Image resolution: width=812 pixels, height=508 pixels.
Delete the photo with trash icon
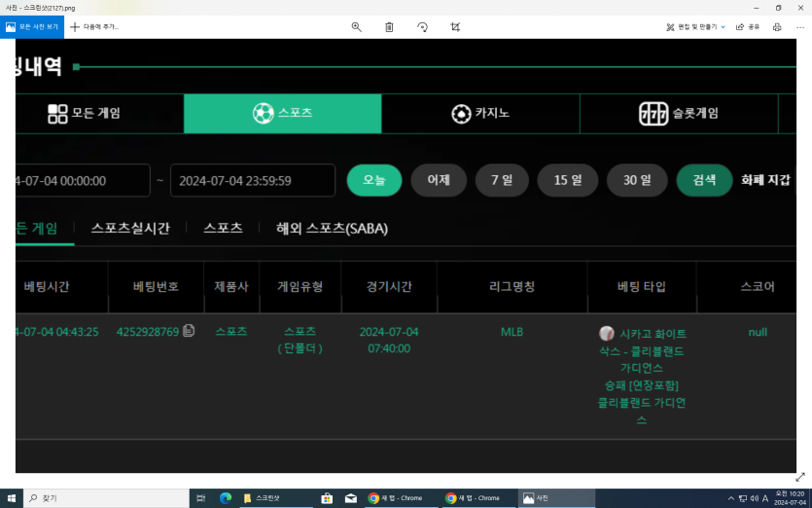pos(389,27)
